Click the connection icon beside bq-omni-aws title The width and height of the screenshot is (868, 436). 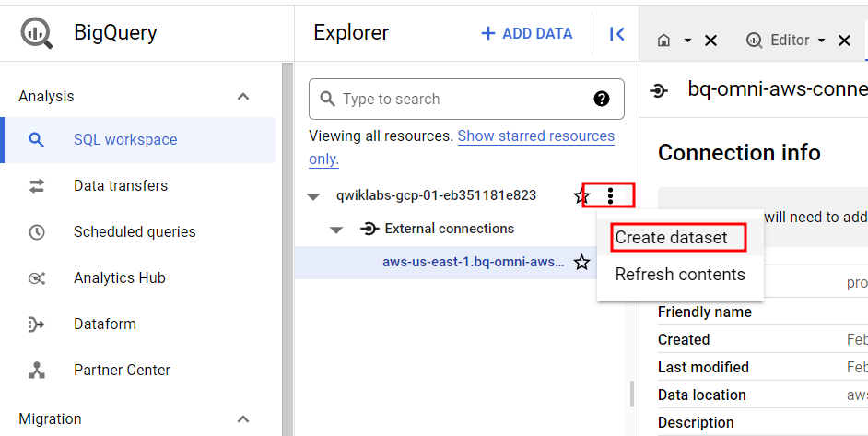click(660, 89)
